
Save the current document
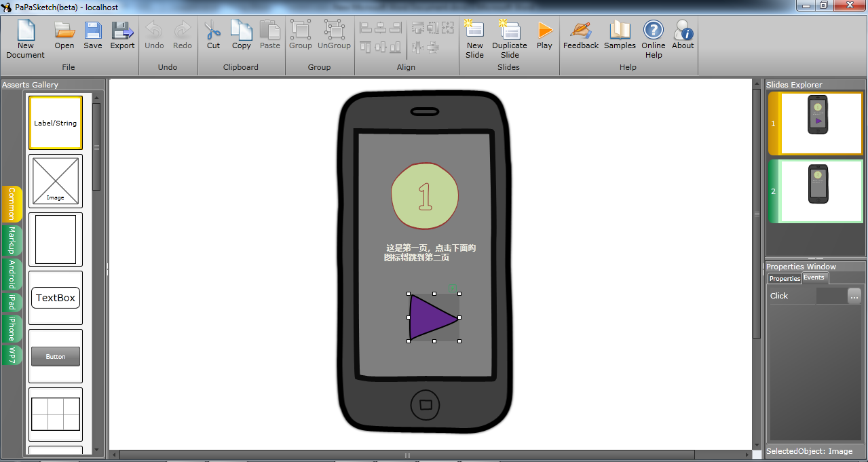93,35
